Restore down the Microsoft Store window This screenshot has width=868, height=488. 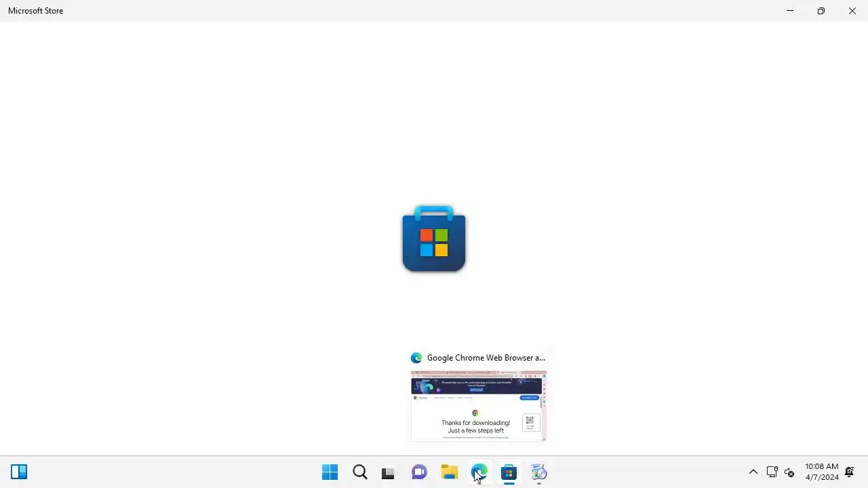[x=821, y=11]
